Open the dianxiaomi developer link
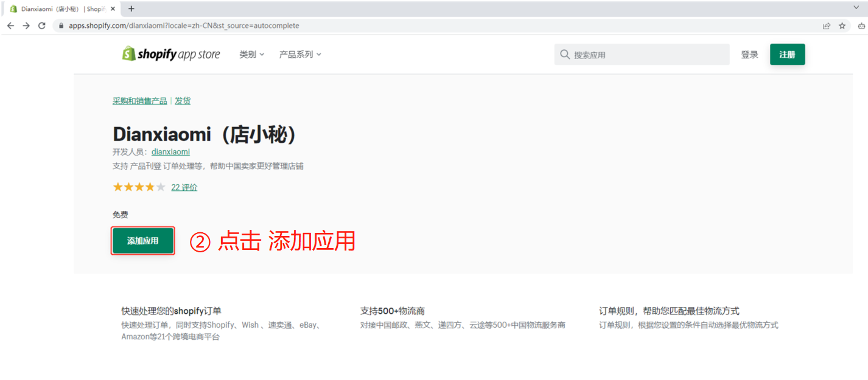 click(170, 152)
